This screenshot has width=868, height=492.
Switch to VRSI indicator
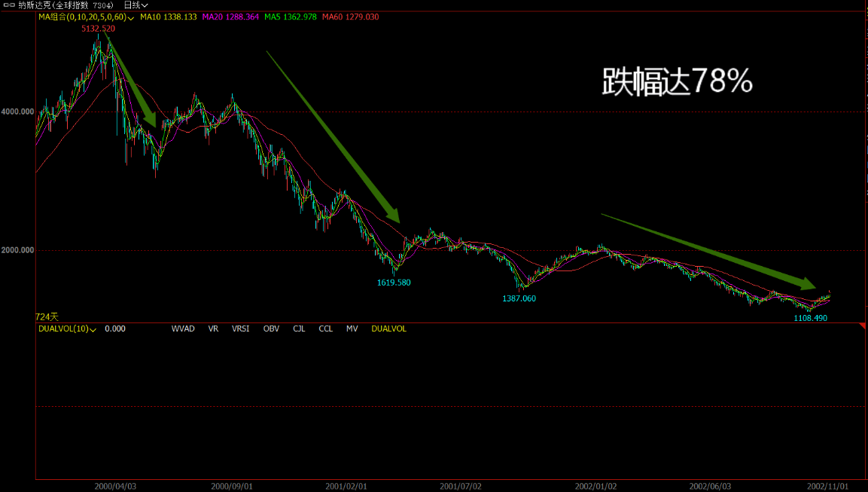pos(241,329)
